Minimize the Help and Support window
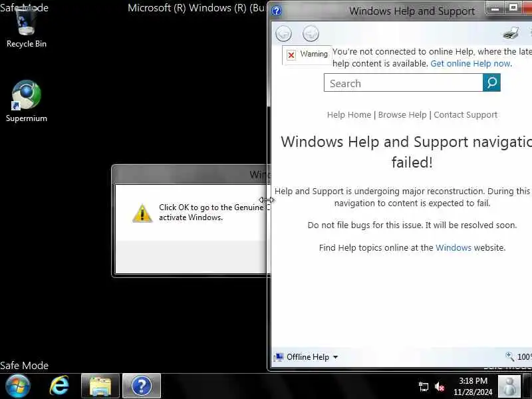Viewport: 532px width, 399px height. (x=495, y=8)
